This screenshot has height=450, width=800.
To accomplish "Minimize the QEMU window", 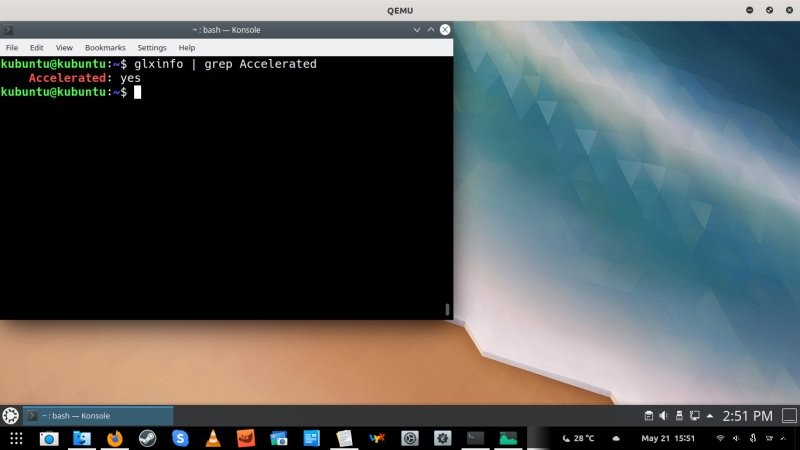I will click(x=749, y=10).
